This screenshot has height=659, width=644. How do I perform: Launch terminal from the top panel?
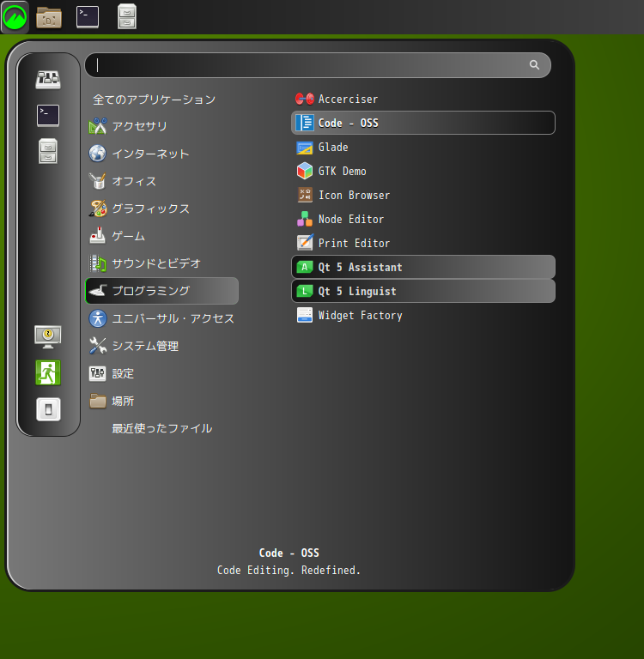(x=88, y=17)
